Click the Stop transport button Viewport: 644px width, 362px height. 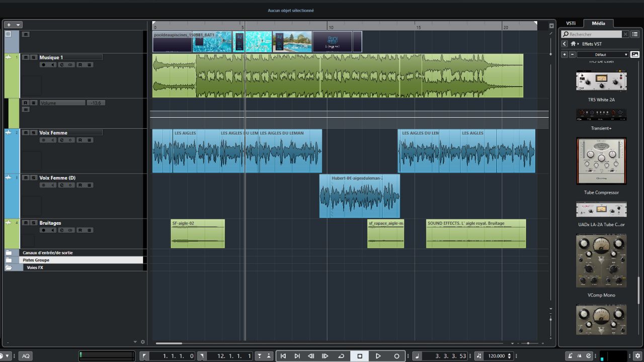tap(360, 356)
